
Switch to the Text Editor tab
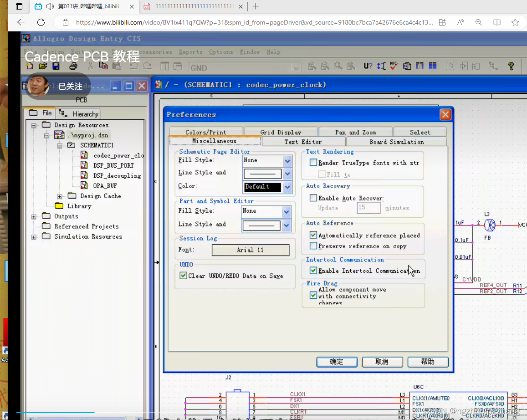coord(303,142)
